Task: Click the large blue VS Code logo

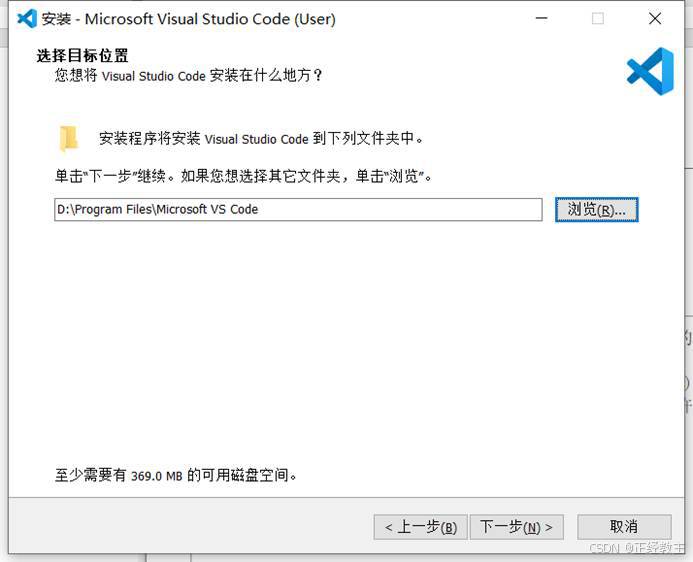Action: [650, 72]
